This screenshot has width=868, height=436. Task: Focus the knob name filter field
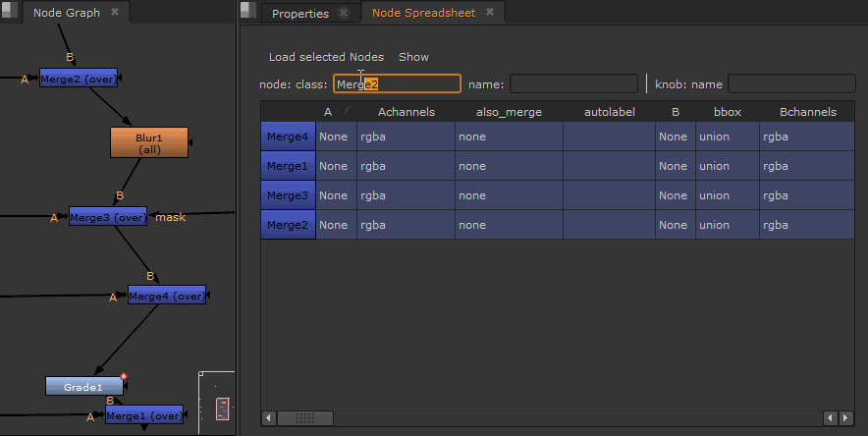coord(790,84)
